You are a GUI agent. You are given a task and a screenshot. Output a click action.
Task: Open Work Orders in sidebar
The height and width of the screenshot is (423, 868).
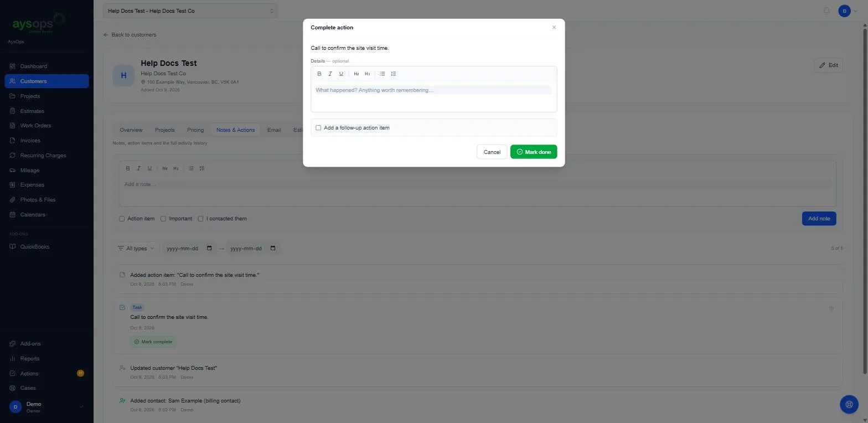46,126
